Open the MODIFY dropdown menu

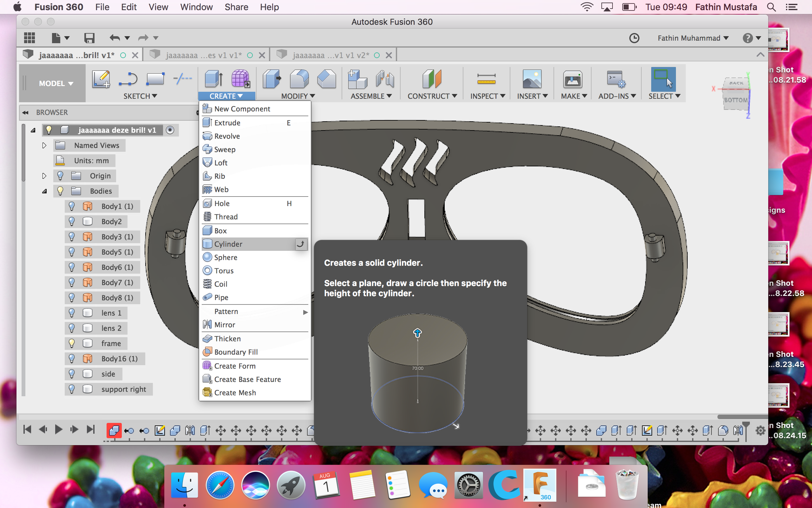[x=298, y=96]
